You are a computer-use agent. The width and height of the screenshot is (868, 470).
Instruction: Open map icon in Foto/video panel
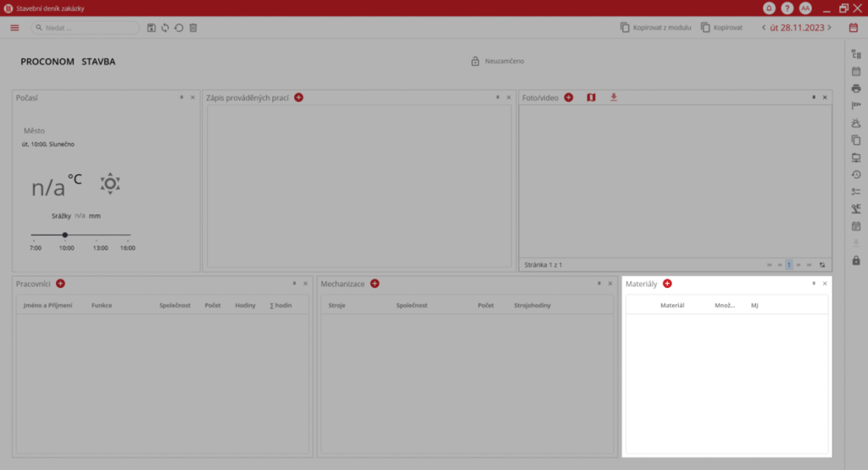click(591, 97)
